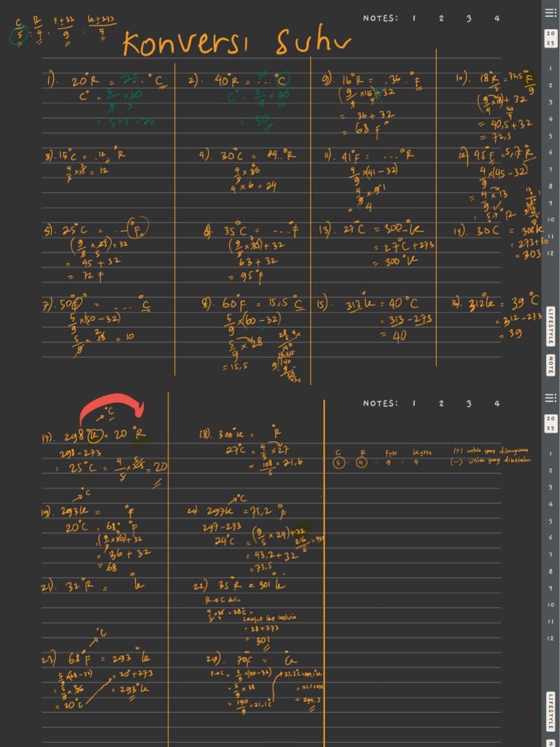Open Notes page 4 link on the upper page
The height and width of the screenshot is (747, 560).
pos(497,18)
